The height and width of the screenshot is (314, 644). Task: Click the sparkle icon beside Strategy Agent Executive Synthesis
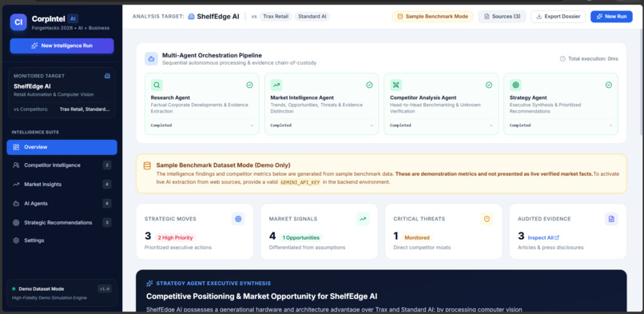[x=149, y=284]
